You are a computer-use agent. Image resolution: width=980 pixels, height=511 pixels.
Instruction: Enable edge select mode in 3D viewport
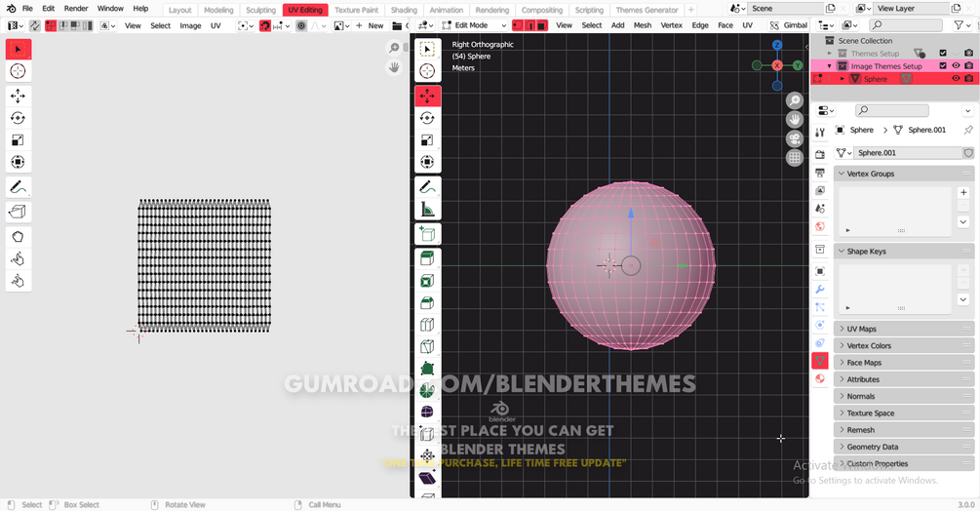tap(530, 25)
